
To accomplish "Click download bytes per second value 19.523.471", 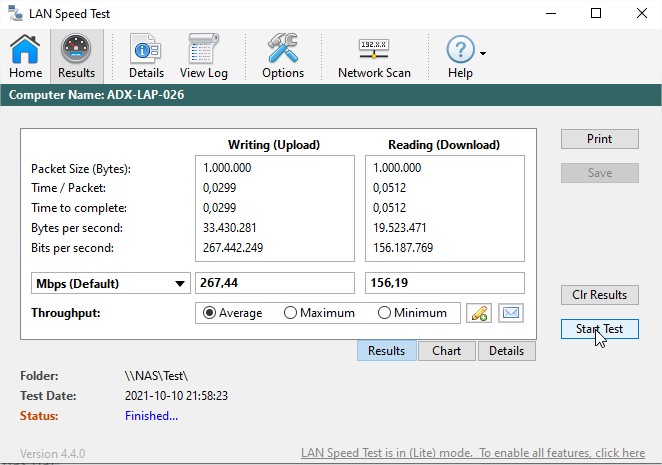I will 400,228.
